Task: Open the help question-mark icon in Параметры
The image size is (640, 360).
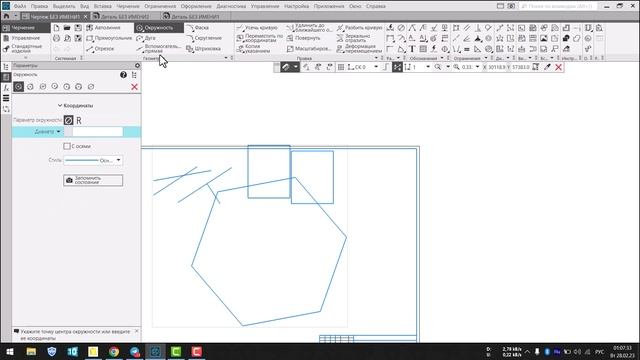Action: (123, 75)
